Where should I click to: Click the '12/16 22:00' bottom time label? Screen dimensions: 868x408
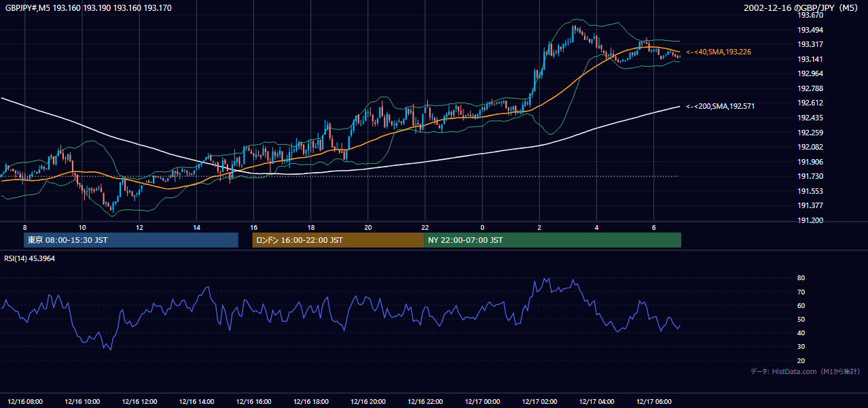click(424, 402)
